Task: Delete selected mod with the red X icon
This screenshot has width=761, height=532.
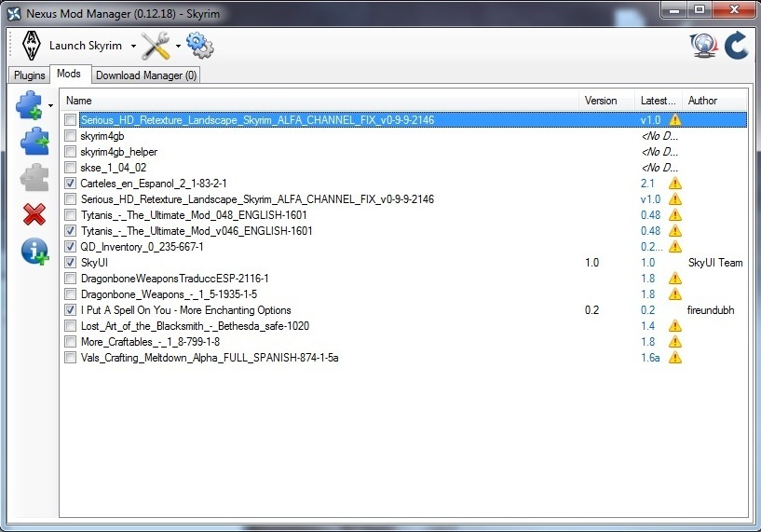Action: tap(34, 214)
